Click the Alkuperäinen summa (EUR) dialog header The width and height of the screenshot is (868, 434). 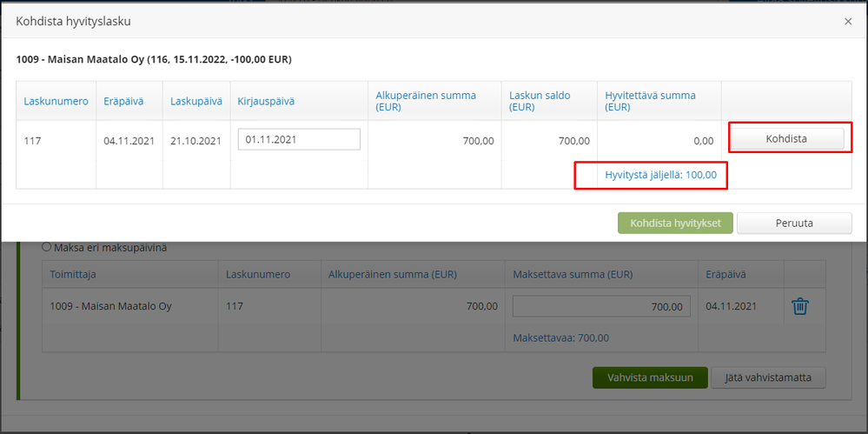[426, 102]
